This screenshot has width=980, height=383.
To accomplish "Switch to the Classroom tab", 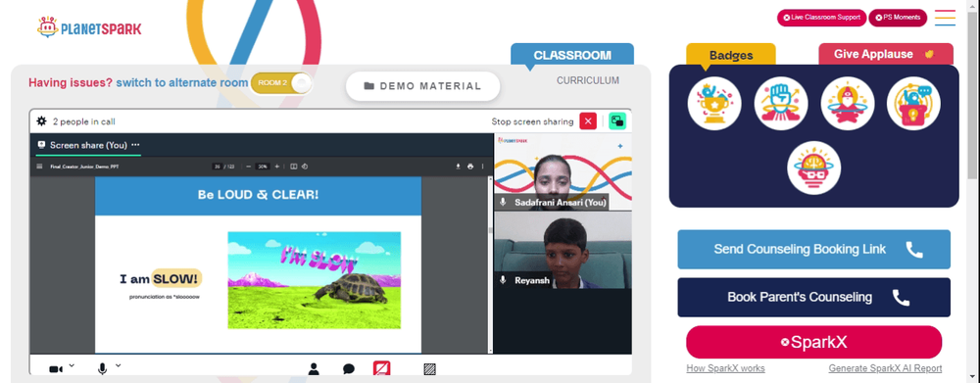I will tap(572, 55).
